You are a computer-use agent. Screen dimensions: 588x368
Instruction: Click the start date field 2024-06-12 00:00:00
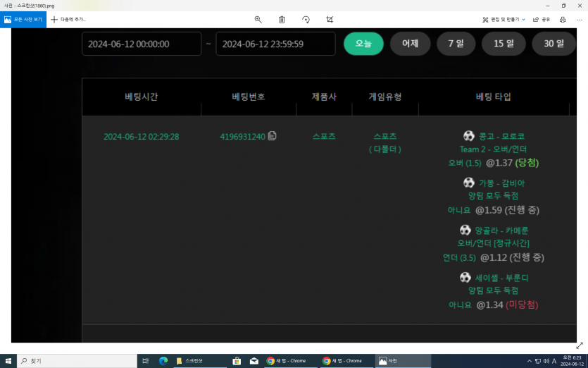coord(142,44)
